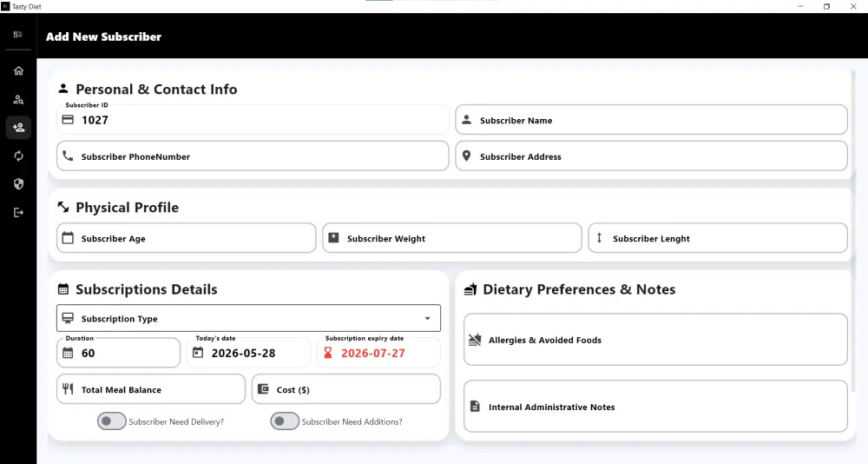Click into the Subscriber Name field
This screenshot has width=868, height=464.
(652, 120)
